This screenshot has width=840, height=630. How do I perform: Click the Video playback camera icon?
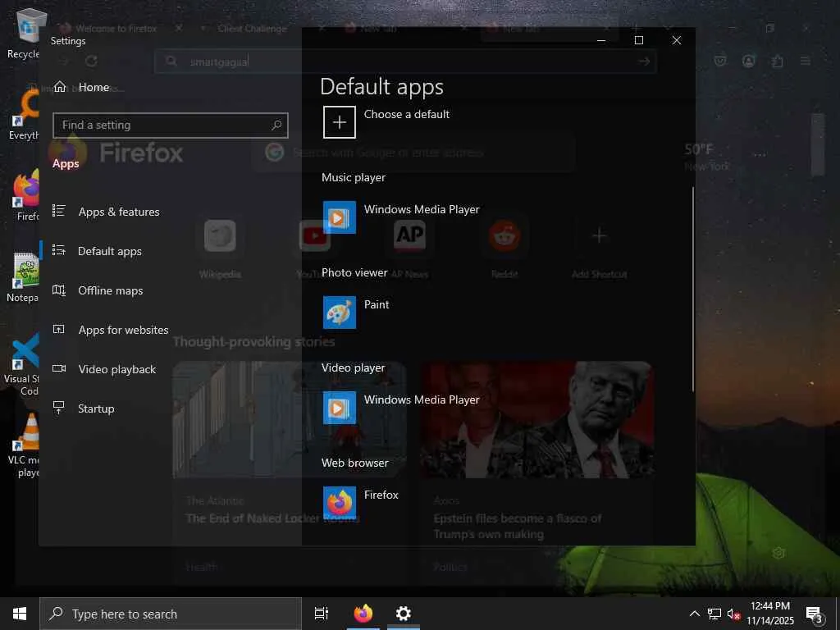point(59,368)
